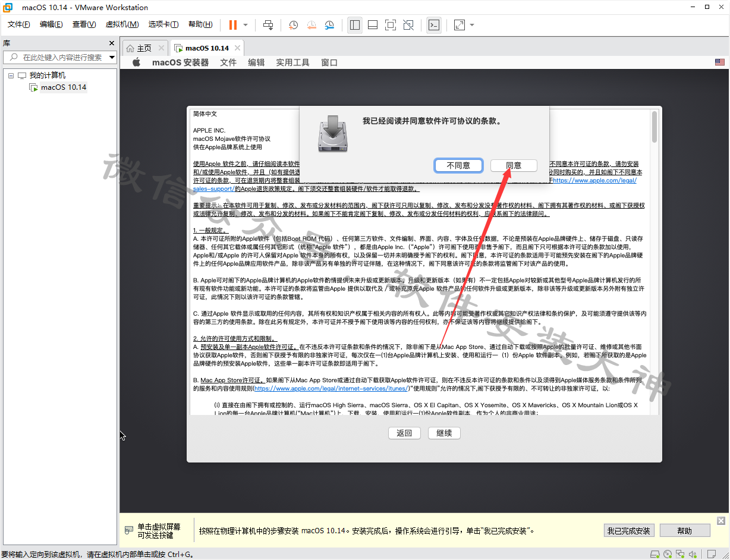Click the pause virtual machine button
The image size is (730, 560).
coord(232,25)
